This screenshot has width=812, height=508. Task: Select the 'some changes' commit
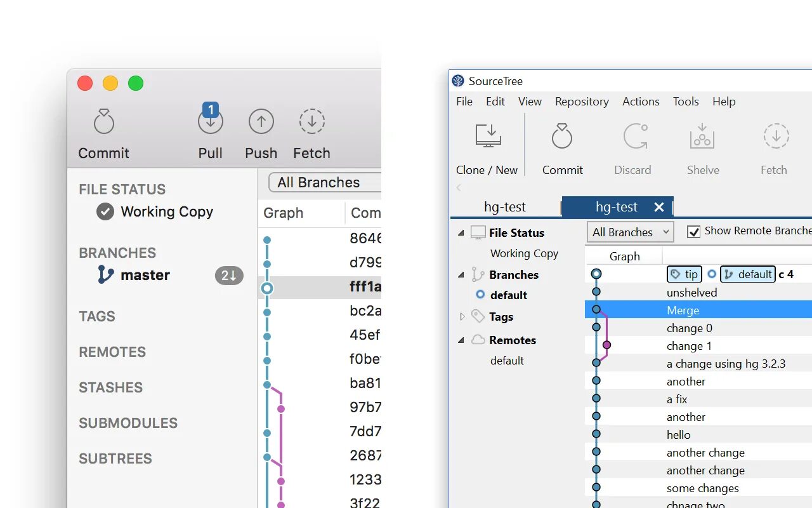click(x=698, y=488)
